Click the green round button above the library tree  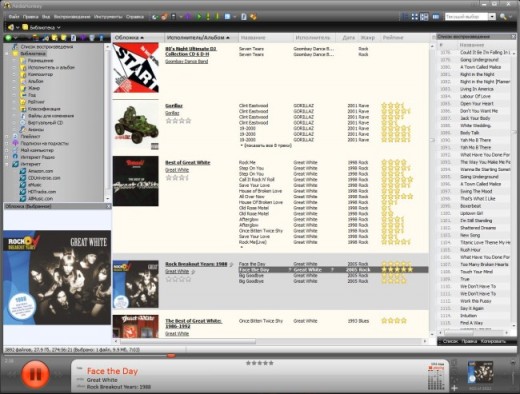(8, 38)
